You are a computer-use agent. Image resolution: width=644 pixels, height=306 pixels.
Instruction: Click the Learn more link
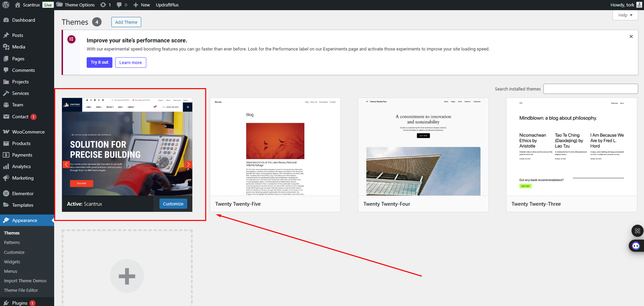coord(130,63)
